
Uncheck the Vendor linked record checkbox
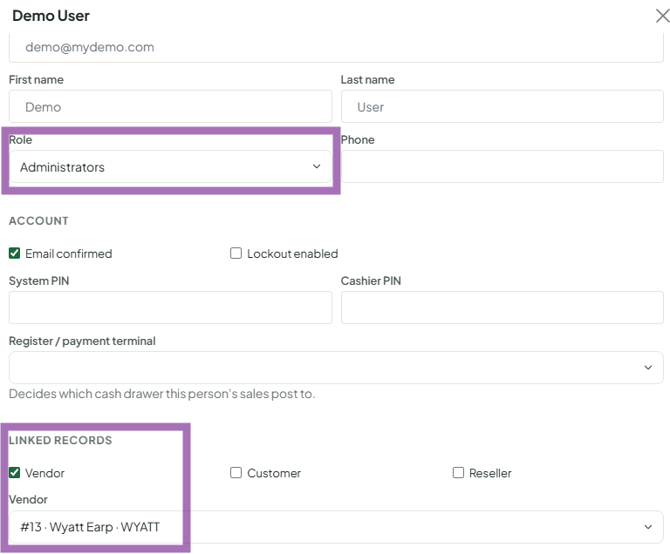coord(15,473)
